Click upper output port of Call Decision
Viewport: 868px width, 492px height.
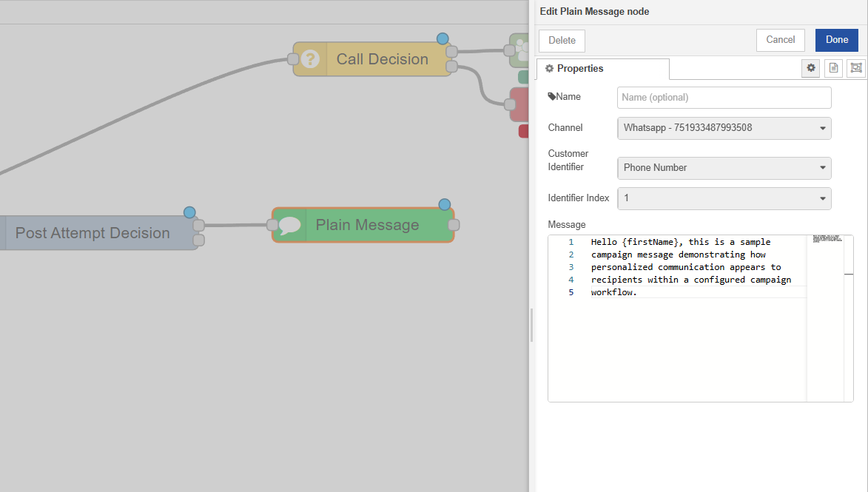point(451,51)
